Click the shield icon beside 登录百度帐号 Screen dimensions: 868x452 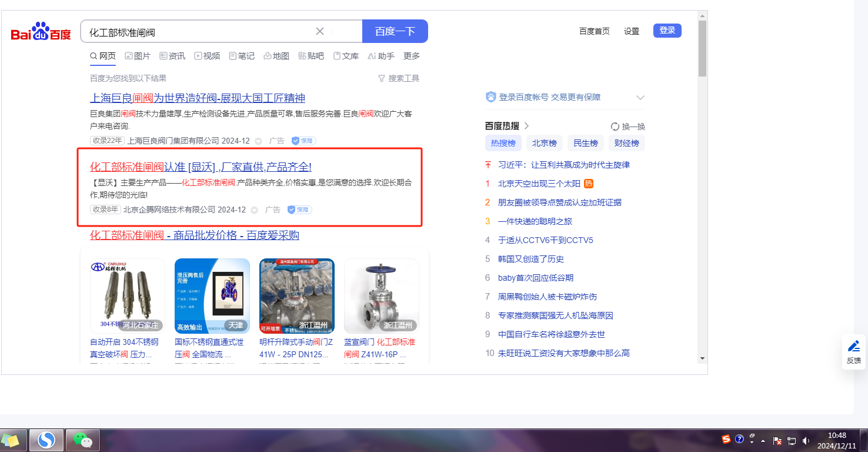[491, 97]
